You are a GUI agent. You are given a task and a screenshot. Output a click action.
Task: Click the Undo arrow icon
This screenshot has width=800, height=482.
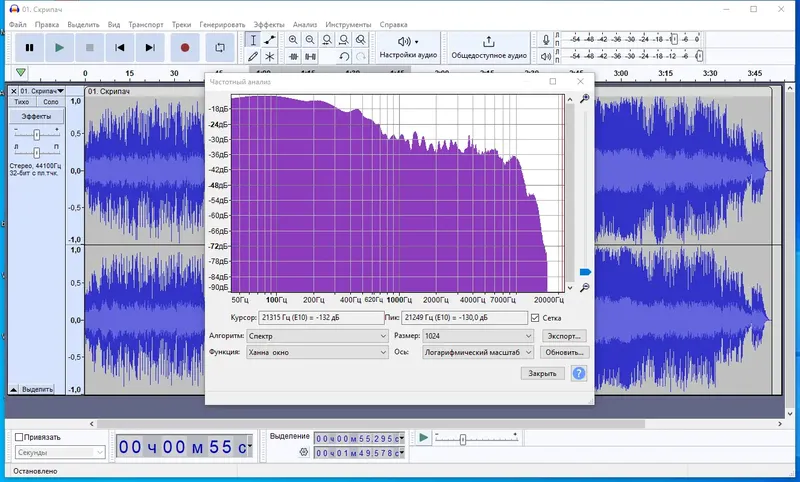[344, 57]
